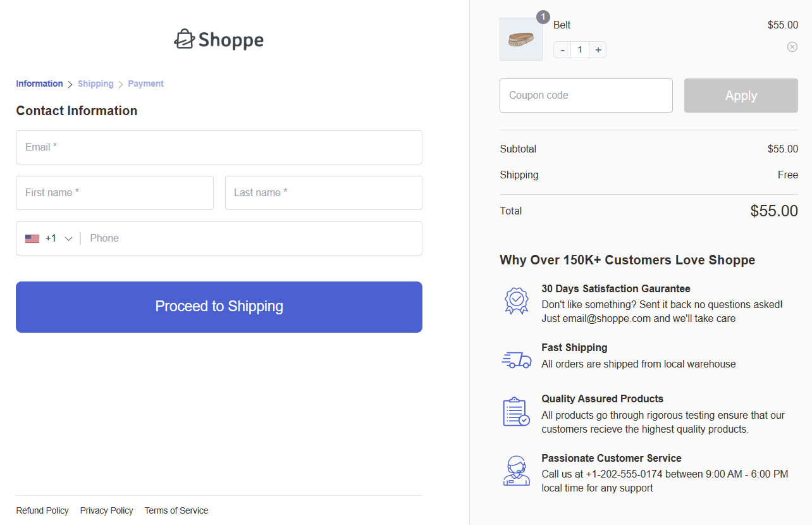Click the Shoppe logo icon
Viewport: 812px width, 525px height.
click(x=183, y=39)
